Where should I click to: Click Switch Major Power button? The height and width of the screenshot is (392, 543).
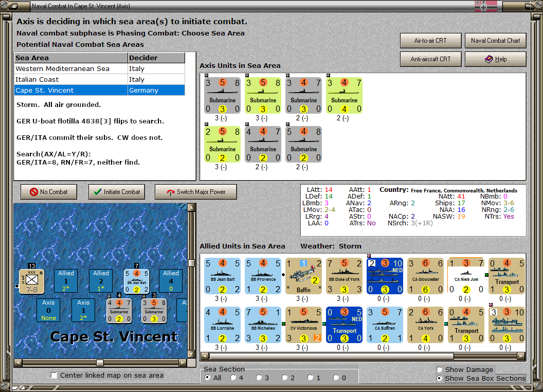196,192
